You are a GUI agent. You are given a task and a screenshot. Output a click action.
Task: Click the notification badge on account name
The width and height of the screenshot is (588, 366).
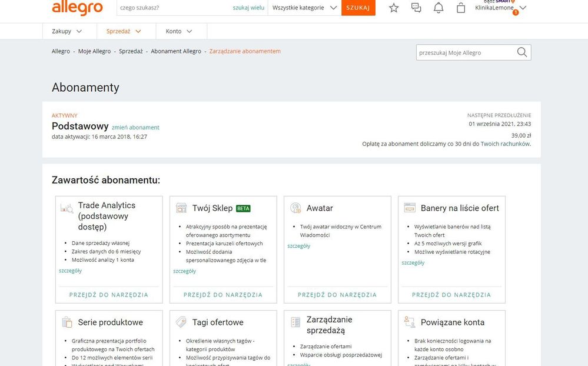(516, 12)
